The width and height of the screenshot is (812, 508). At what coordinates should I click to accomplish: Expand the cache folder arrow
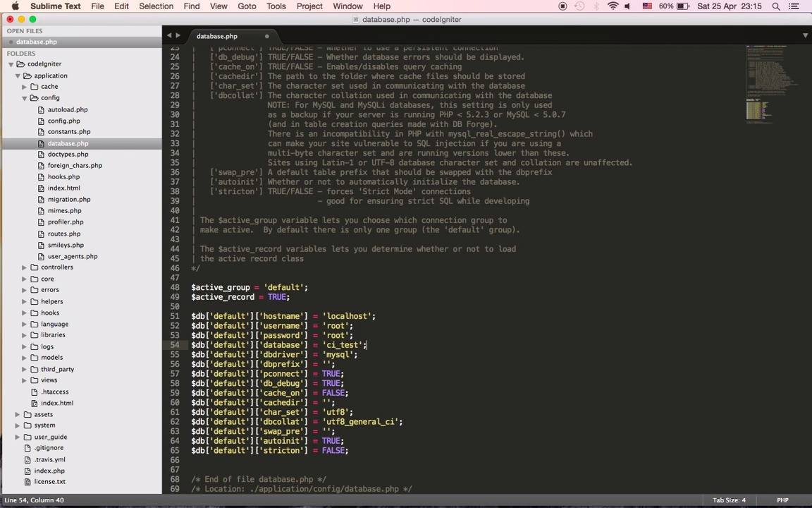(x=25, y=87)
